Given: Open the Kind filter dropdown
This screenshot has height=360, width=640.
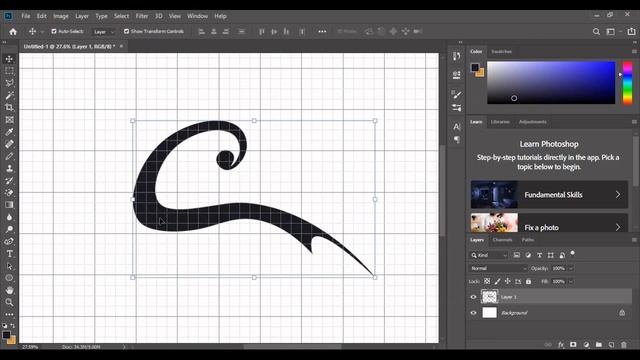Looking at the screenshot, I should coord(489,255).
